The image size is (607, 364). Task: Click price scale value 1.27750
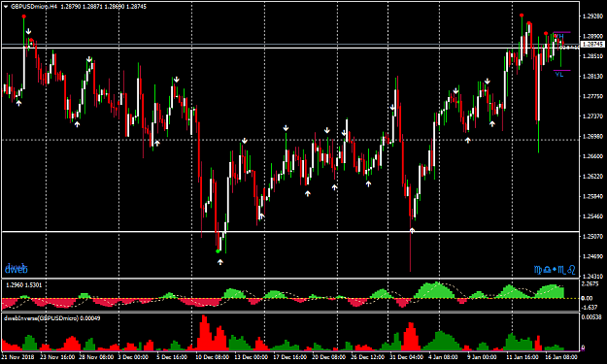point(592,96)
